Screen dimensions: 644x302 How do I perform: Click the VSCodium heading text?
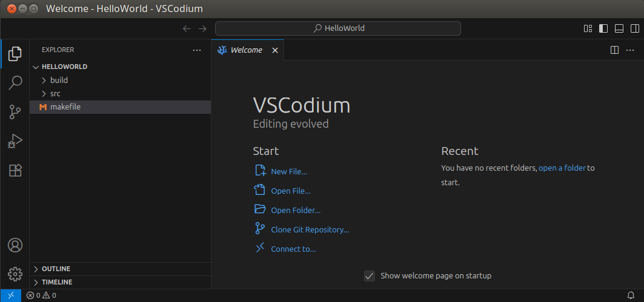click(x=302, y=105)
